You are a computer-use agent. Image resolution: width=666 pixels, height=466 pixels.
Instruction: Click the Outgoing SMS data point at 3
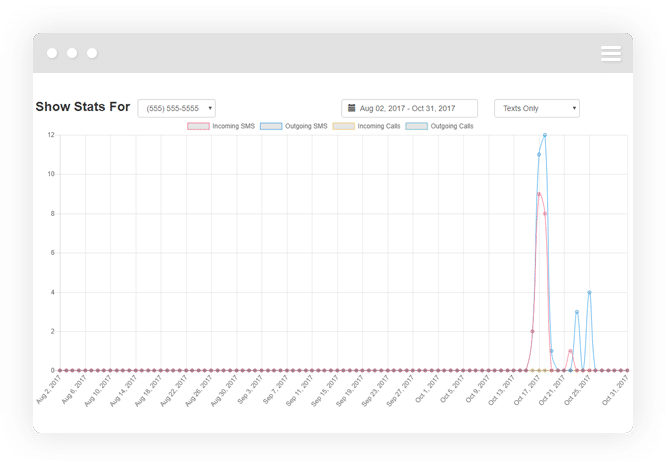(577, 312)
